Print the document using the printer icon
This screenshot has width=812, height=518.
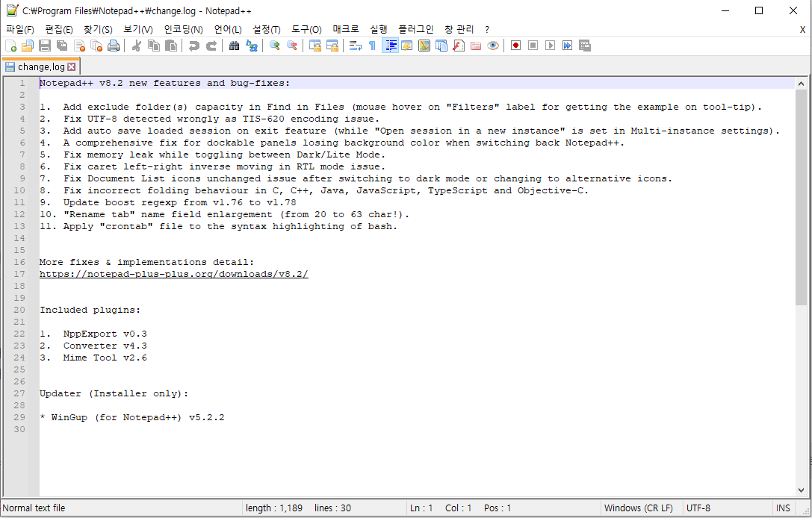click(114, 46)
